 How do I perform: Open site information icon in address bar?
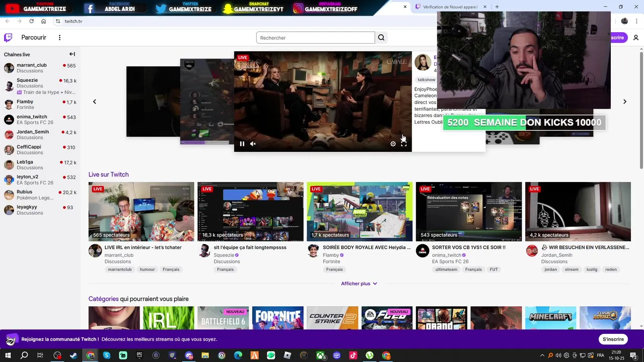pyautogui.click(x=58, y=21)
